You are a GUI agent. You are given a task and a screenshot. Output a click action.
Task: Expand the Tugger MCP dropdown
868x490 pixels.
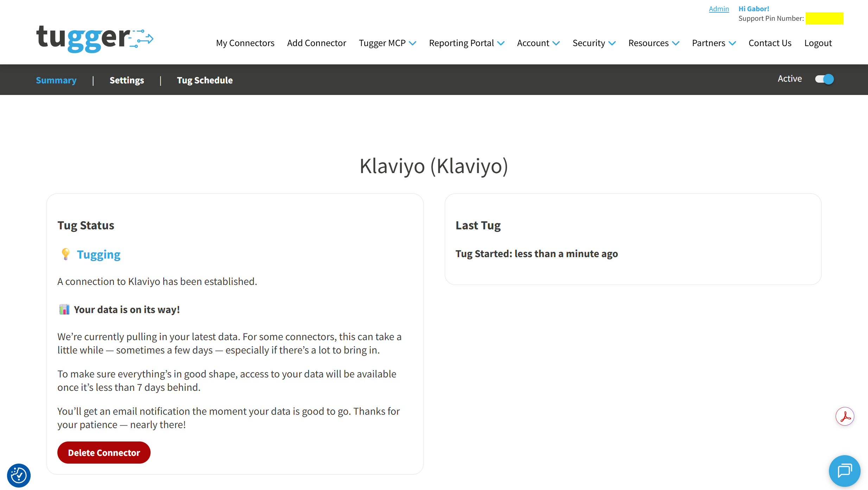coord(387,43)
